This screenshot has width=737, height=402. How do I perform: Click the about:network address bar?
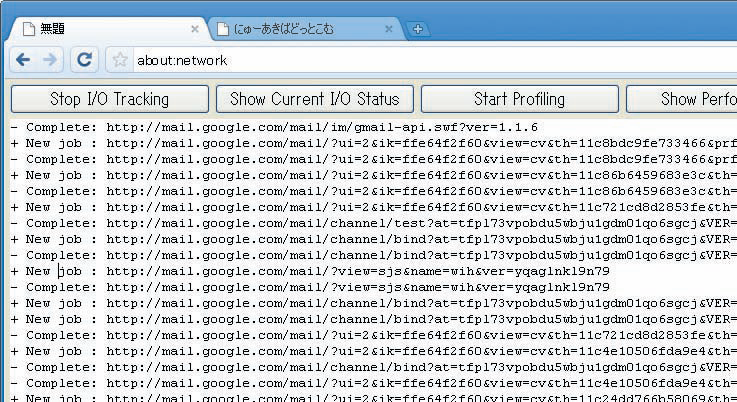click(x=435, y=60)
